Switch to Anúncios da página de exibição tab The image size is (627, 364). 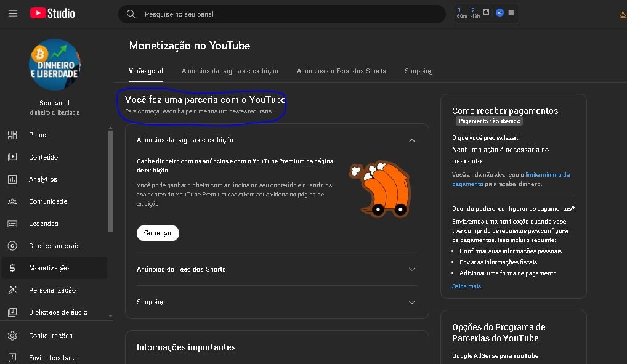(x=230, y=71)
